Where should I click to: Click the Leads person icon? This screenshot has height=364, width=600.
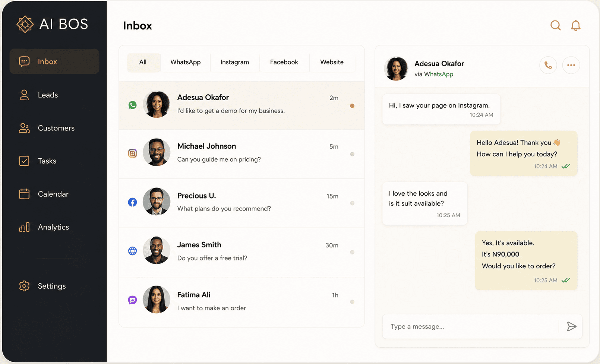(x=24, y=95)
